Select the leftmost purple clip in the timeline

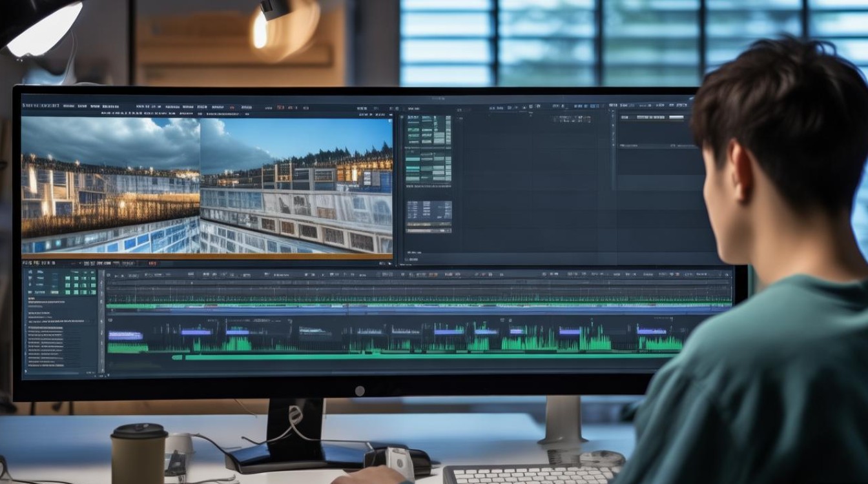[x=125, y=335]
